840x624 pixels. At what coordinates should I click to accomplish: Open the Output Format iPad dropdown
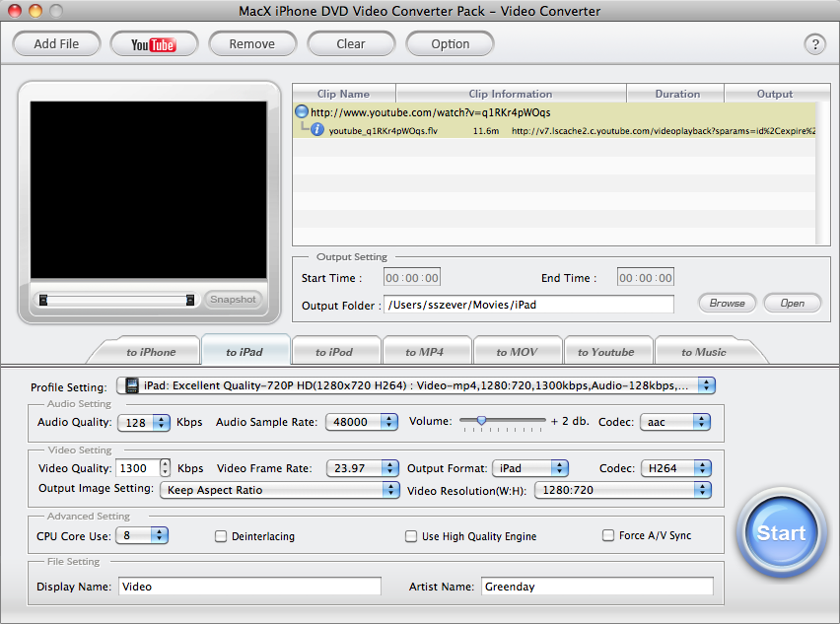530,468
